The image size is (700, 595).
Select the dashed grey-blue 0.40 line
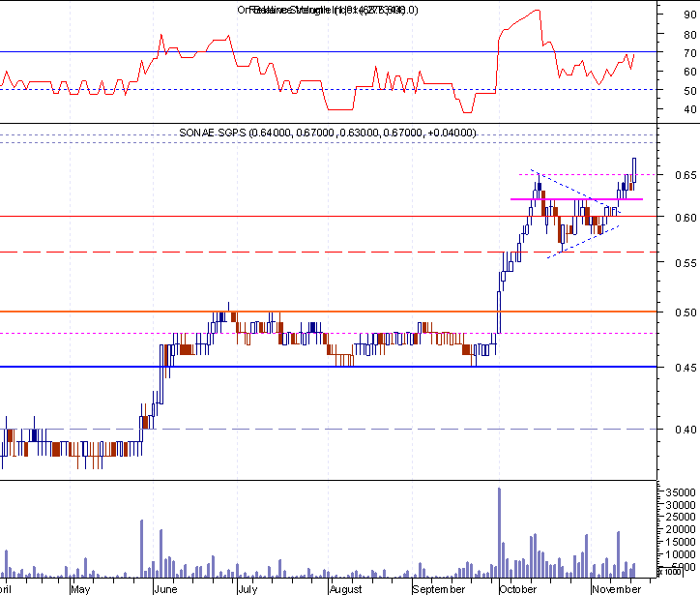(328, 429)
